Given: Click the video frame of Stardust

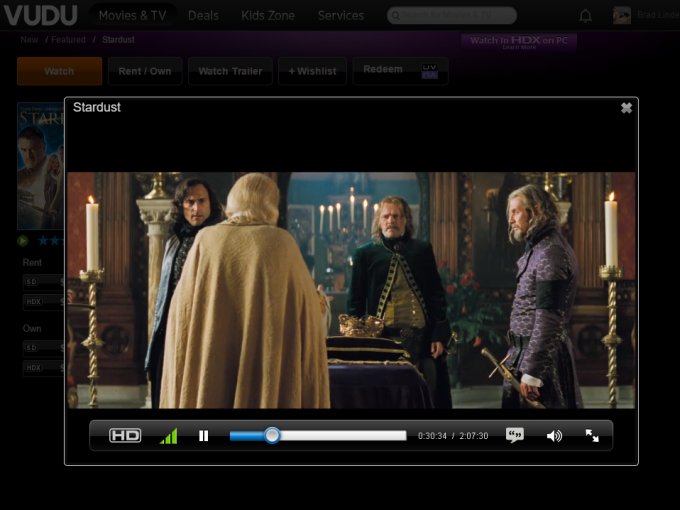Looking at the screenshot, I should pyautogui.click(x=351, y=290).
